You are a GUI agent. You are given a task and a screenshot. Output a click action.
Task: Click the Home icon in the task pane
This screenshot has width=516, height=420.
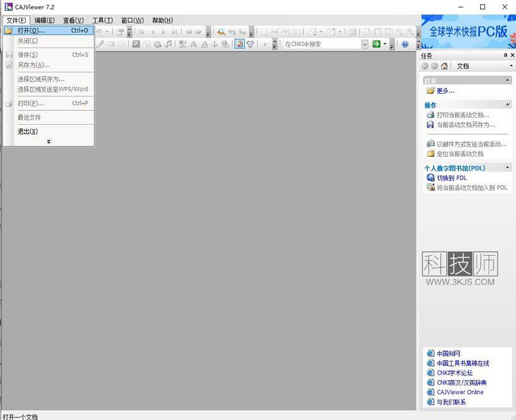[x=444, y=66]
